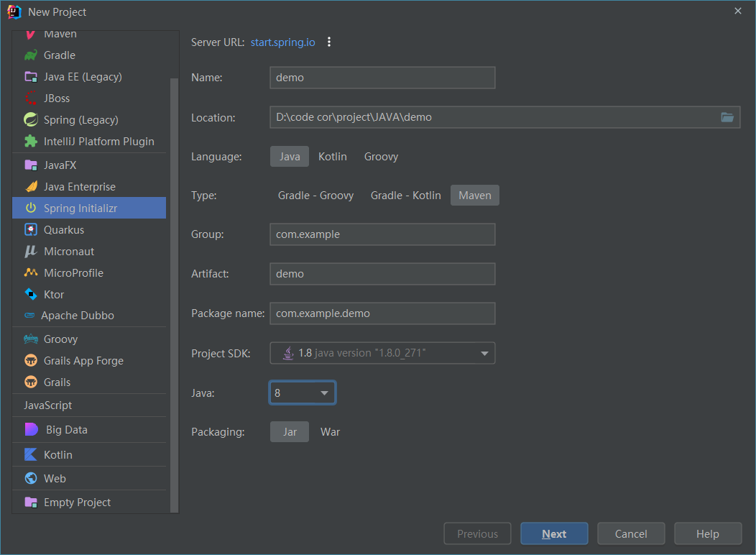Open the start.spring.io server link
The height and width of the screenshot is (555, 756).
coord(282,42)
